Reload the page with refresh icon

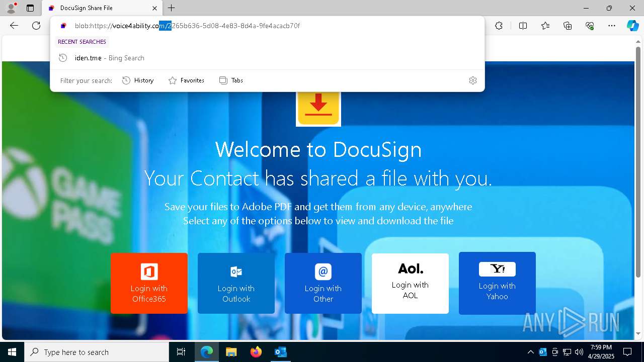click(36, 26)
